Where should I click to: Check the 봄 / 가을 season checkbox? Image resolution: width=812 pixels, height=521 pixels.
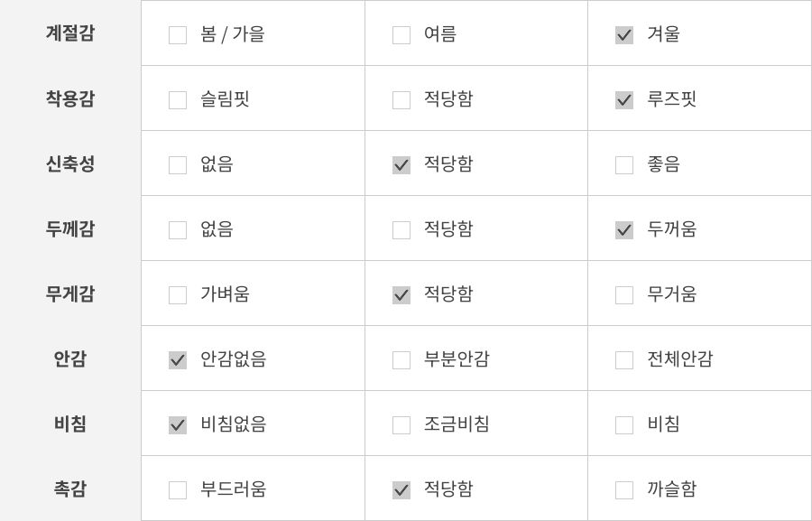click(x=178, y=35)
